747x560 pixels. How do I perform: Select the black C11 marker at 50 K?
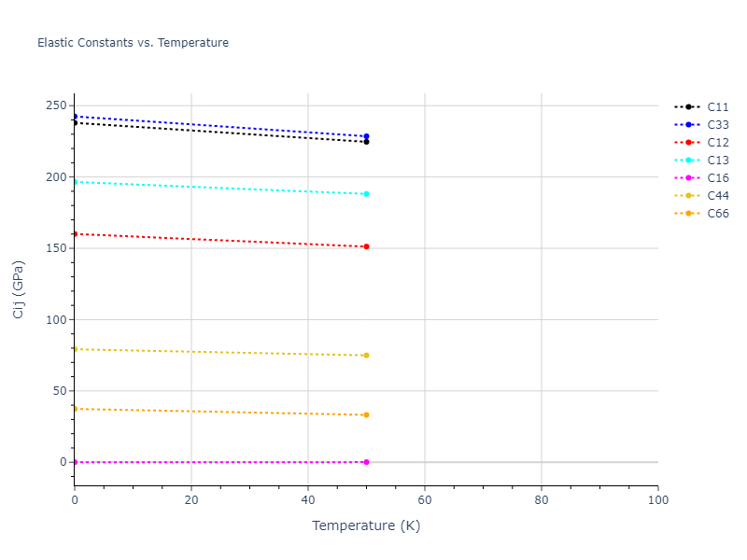366,142
